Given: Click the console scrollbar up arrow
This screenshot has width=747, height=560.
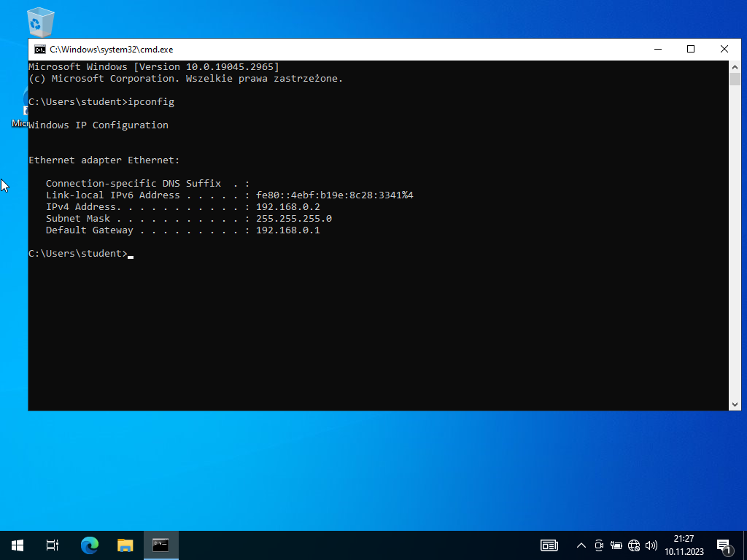Looking at the screenshot, I should (735, 67).
